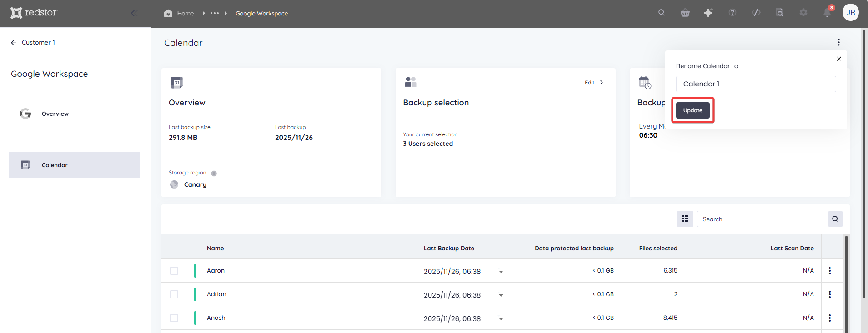The image size is (868, 333).
Task: Open Anosh's row kebab menu
Action: pyautogui.click(x=830, y=318)
